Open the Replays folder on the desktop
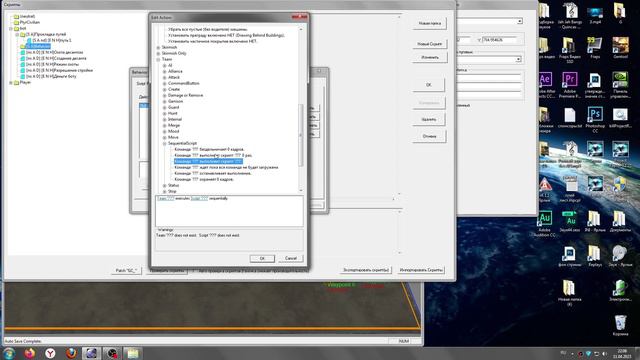This screenshot has width=640, height=360. tap(595, 256)
